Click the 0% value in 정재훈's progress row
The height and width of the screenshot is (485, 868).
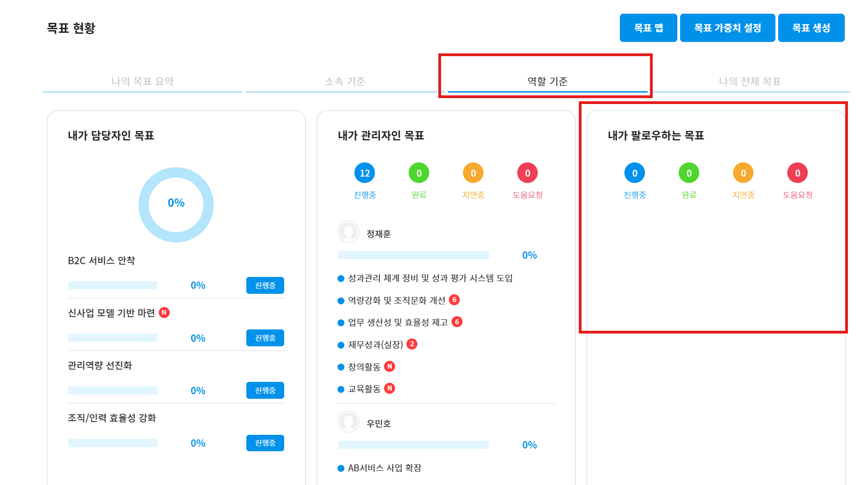[530, 255]
